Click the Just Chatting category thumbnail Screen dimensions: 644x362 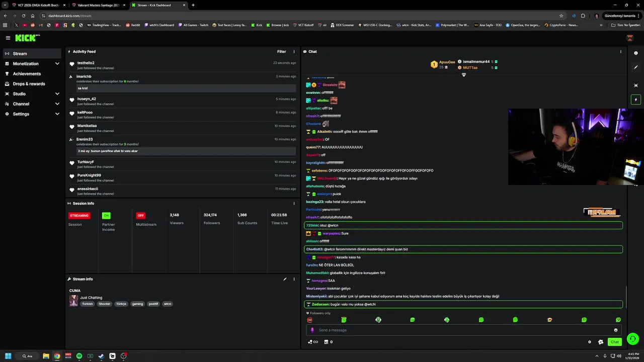pos(73,301)
